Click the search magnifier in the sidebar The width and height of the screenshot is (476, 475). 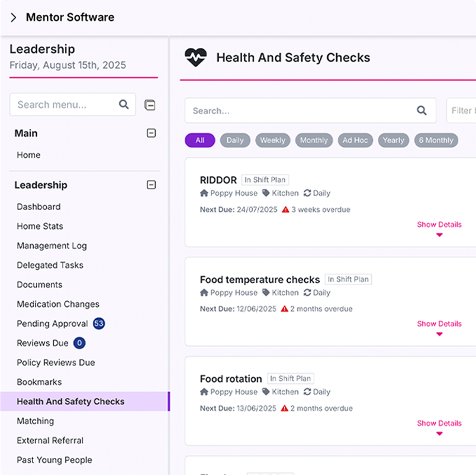click(124, 105)
